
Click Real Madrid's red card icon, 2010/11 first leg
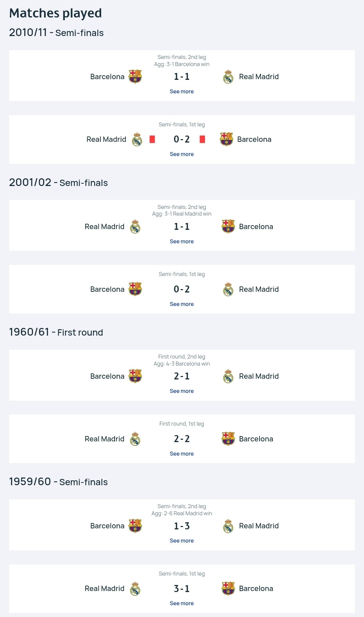point(152,139)
